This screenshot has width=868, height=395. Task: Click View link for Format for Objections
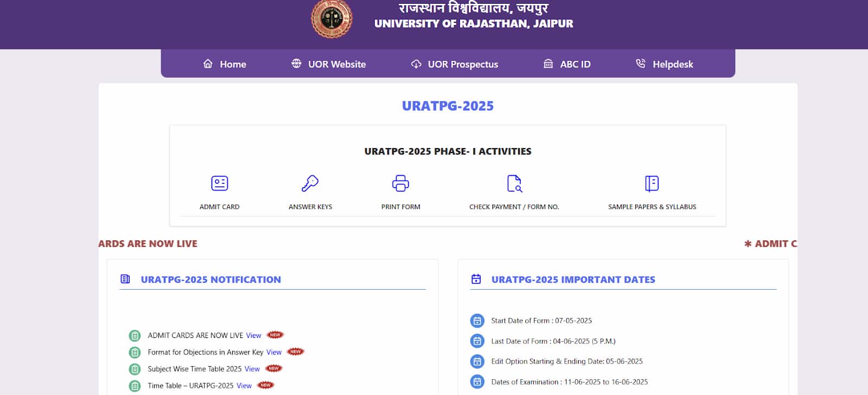click(274, 352)
